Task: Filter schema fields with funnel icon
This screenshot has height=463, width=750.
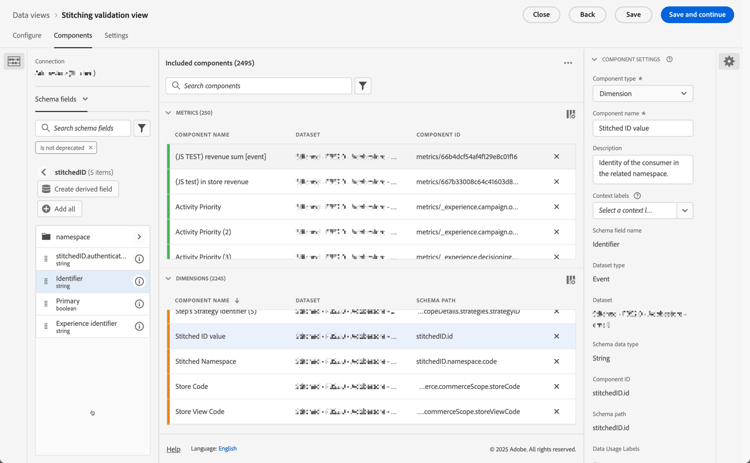Action: click(142, 128)
